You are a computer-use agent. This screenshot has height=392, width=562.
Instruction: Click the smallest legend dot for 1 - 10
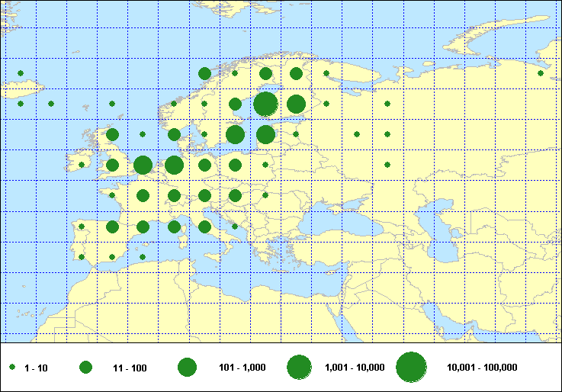pos(13,368)
